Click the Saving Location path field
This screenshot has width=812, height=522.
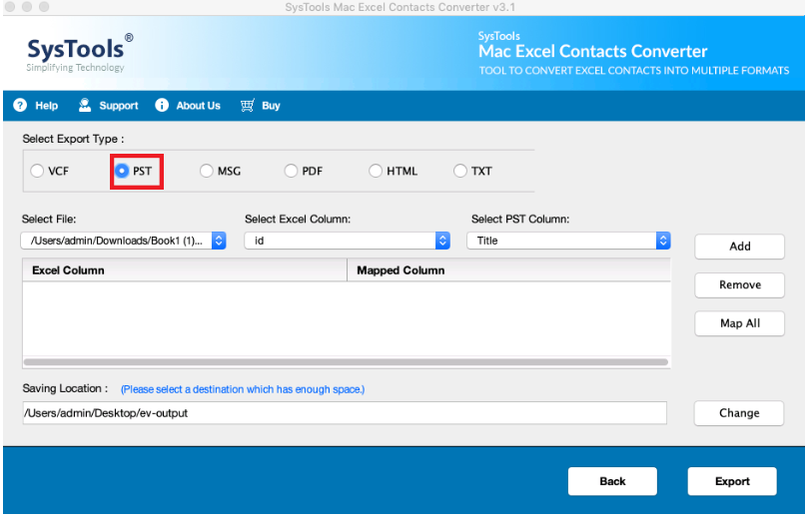point(345,413)
